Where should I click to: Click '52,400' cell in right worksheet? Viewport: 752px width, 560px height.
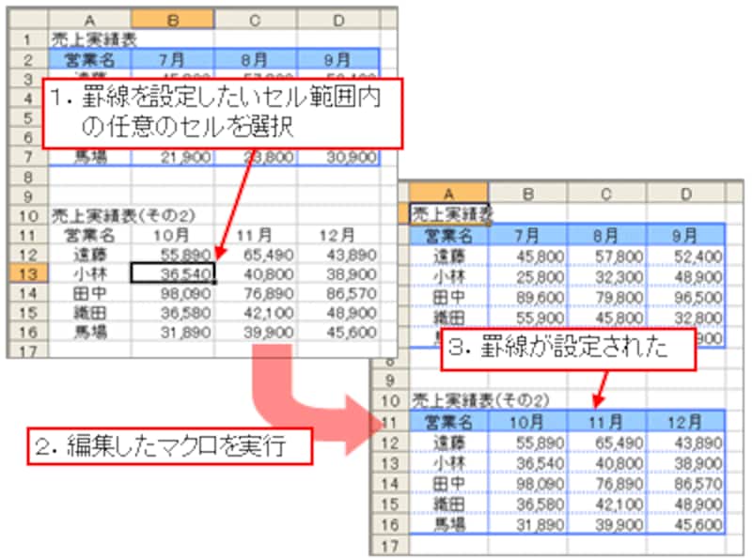pos(686,257)
